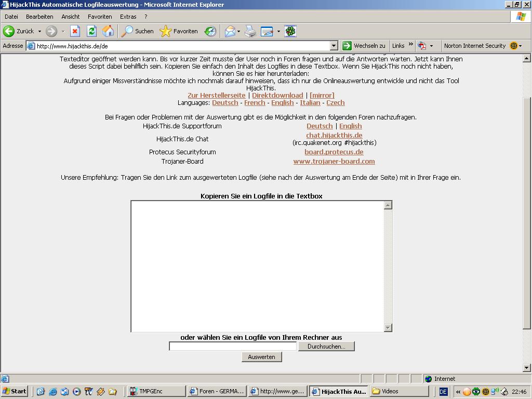Click inside the logfile textbox

pos(258,267)
